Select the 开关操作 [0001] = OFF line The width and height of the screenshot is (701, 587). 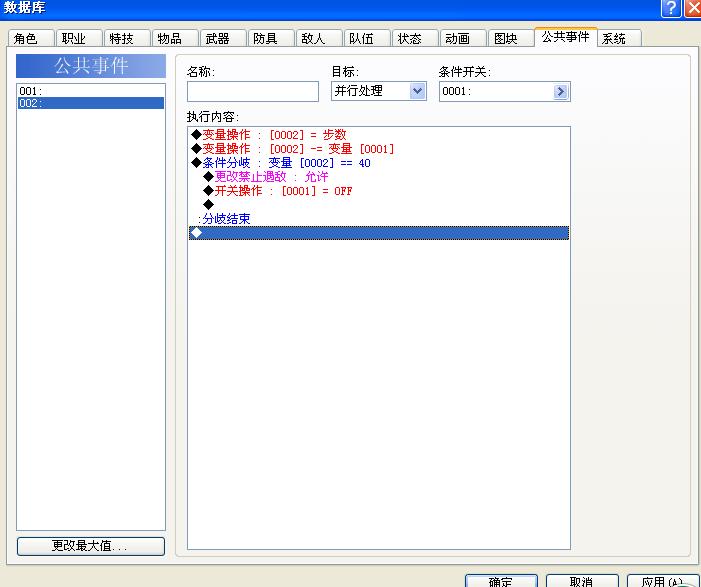point(379,191)
